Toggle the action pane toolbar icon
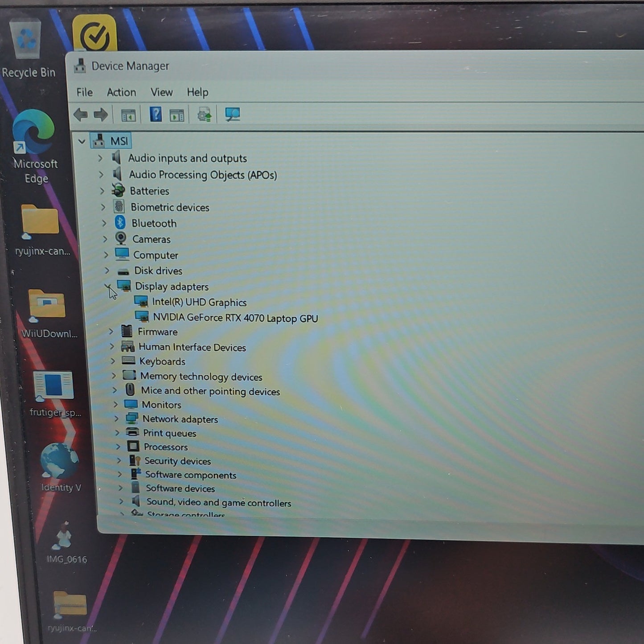 pyautogui.click(x=177, y=115)
